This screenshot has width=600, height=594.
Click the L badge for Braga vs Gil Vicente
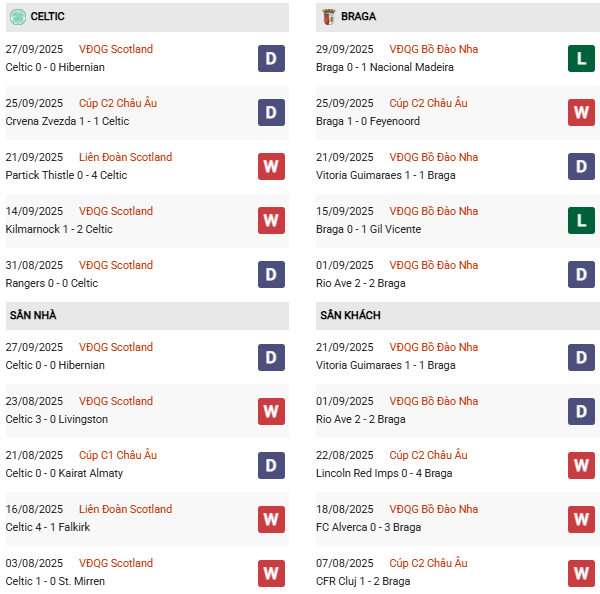click(x=581, y=221)
